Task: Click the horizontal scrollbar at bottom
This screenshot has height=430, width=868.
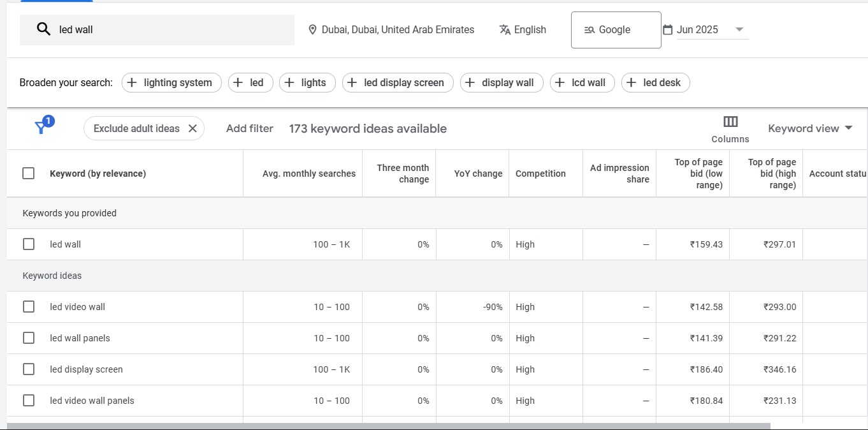Action: 389,426
